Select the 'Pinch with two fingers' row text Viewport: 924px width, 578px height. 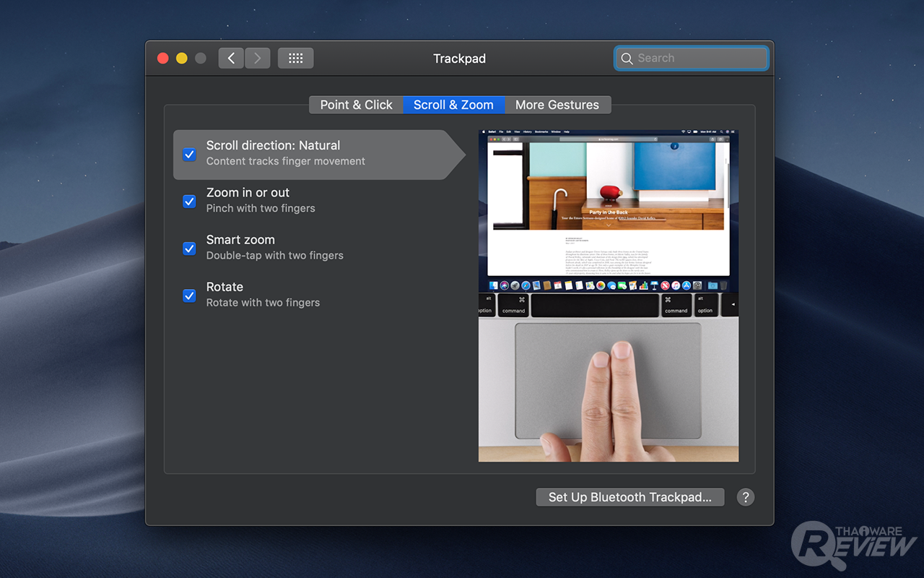click(261, 209)
